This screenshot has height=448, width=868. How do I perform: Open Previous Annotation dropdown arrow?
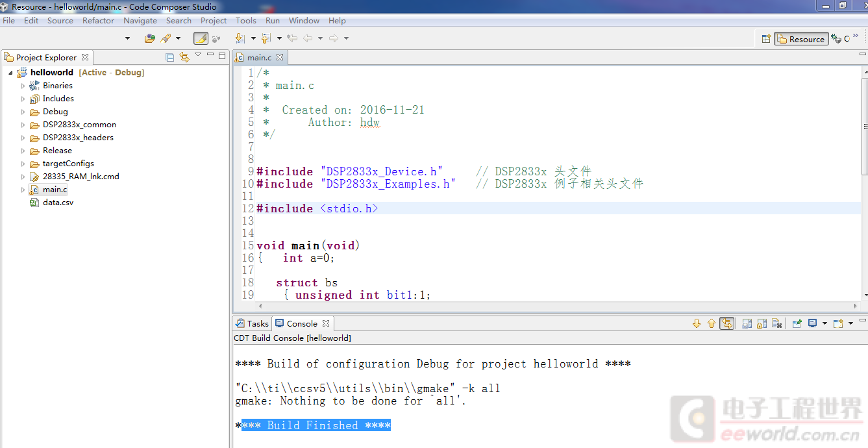279,38
